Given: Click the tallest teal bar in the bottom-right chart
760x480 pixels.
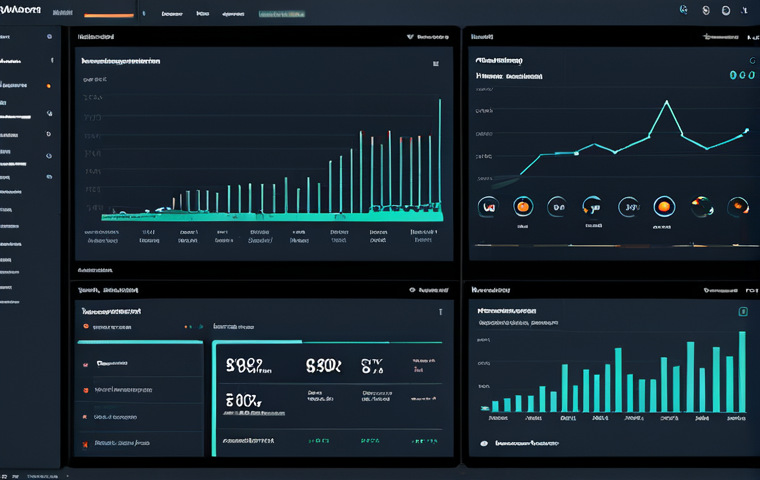Looking at the screenshot, I should (x=742, y=372).
